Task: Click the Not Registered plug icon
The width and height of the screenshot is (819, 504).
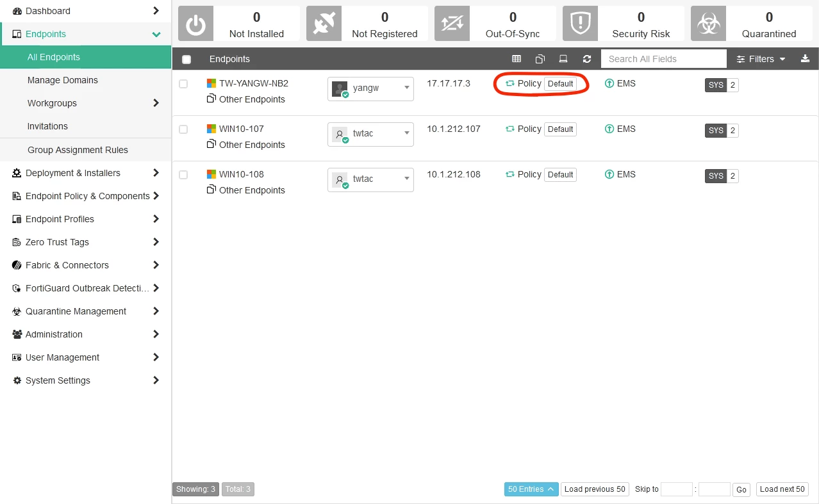Action: [324, 24]
